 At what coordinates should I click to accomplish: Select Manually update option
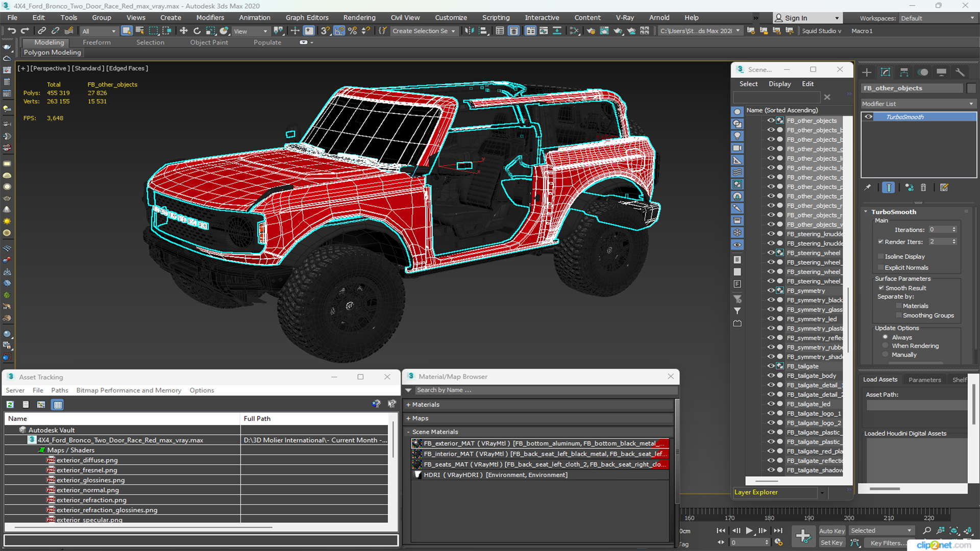886,355
